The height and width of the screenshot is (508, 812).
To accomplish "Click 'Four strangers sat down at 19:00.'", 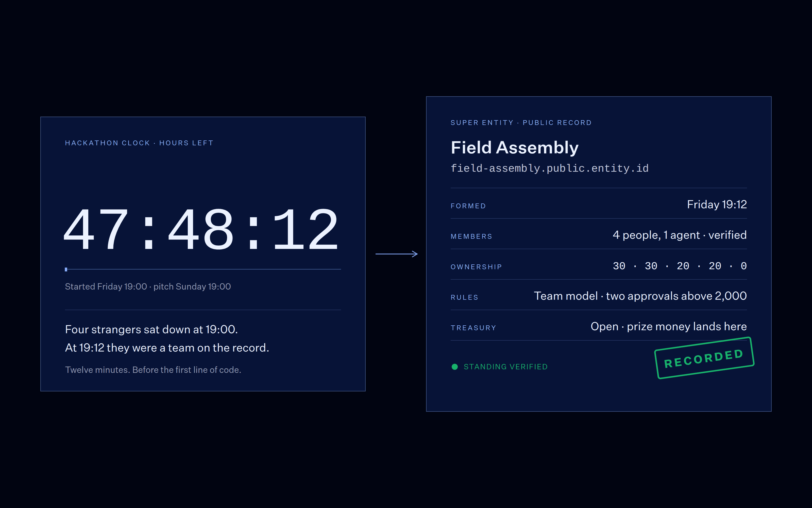I will click(x=151, y=329).
